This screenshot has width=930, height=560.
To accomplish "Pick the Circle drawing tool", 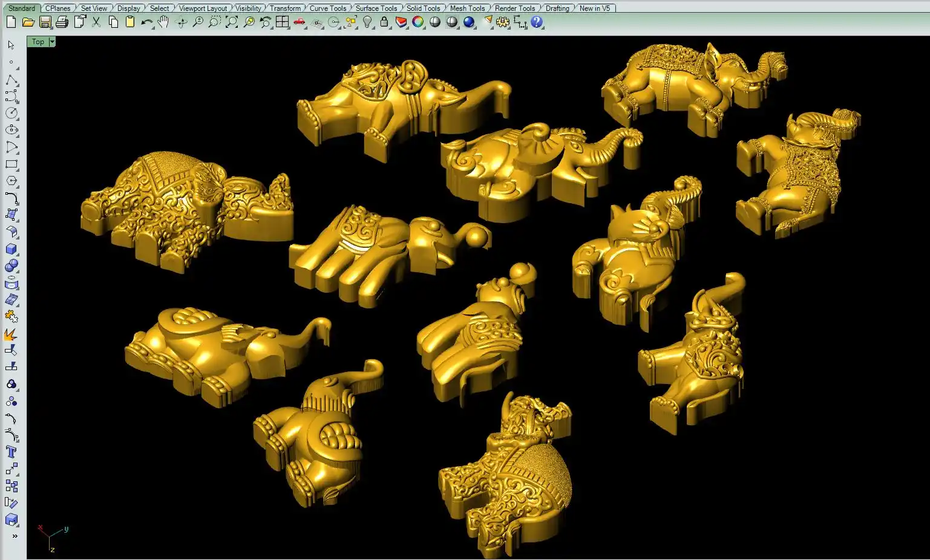I will (11, 113).
